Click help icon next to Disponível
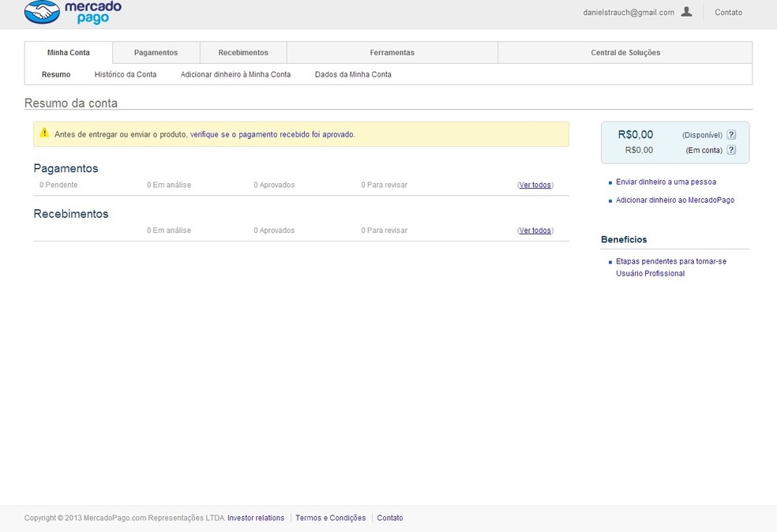The image size is (777, 532). (731, 135)
